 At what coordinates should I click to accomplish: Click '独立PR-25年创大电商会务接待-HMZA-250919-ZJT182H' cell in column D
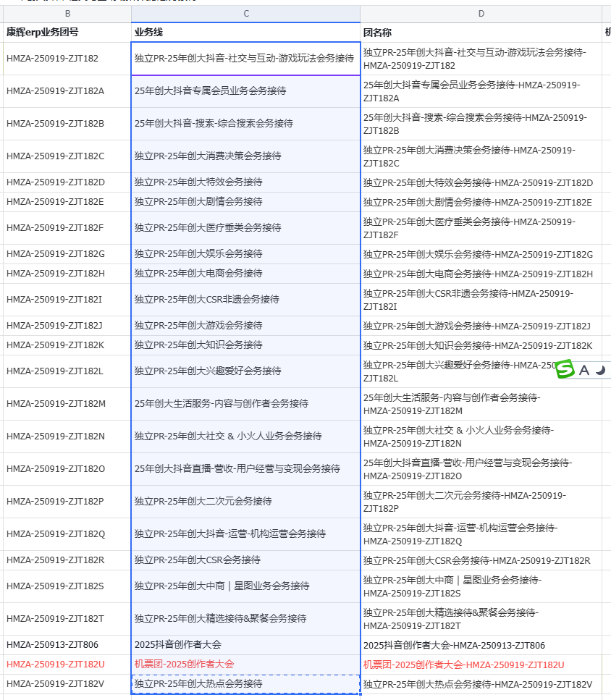pyautogui.click(x=481, y=274)
